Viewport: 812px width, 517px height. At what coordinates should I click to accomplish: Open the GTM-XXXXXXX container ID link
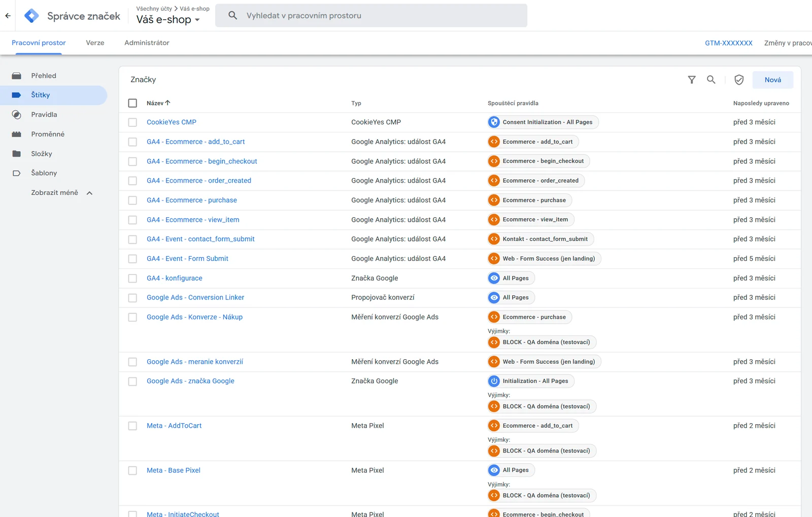(728, 43)
